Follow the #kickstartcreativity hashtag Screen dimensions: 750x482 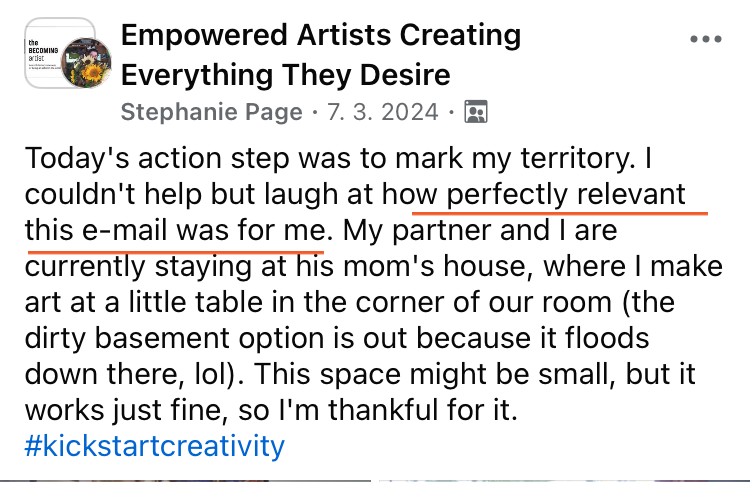point(155,445)
